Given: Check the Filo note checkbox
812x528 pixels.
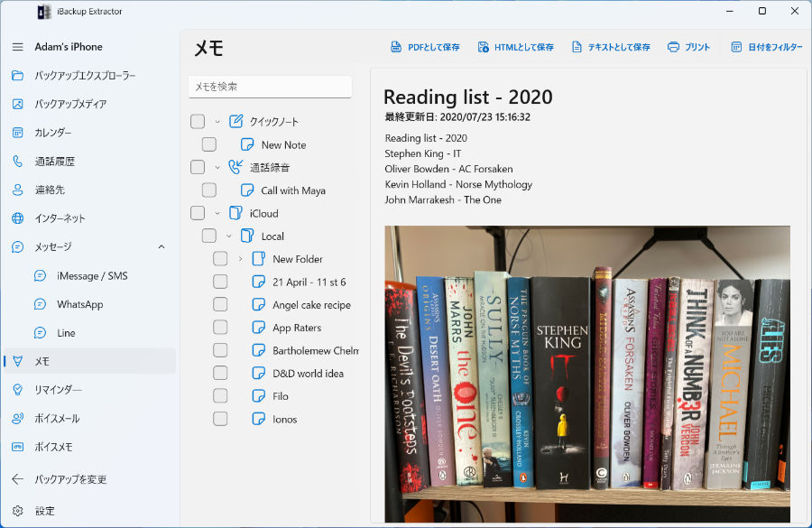Looking at the screenshot, I should pyautogui.click(x=221, y=395).
